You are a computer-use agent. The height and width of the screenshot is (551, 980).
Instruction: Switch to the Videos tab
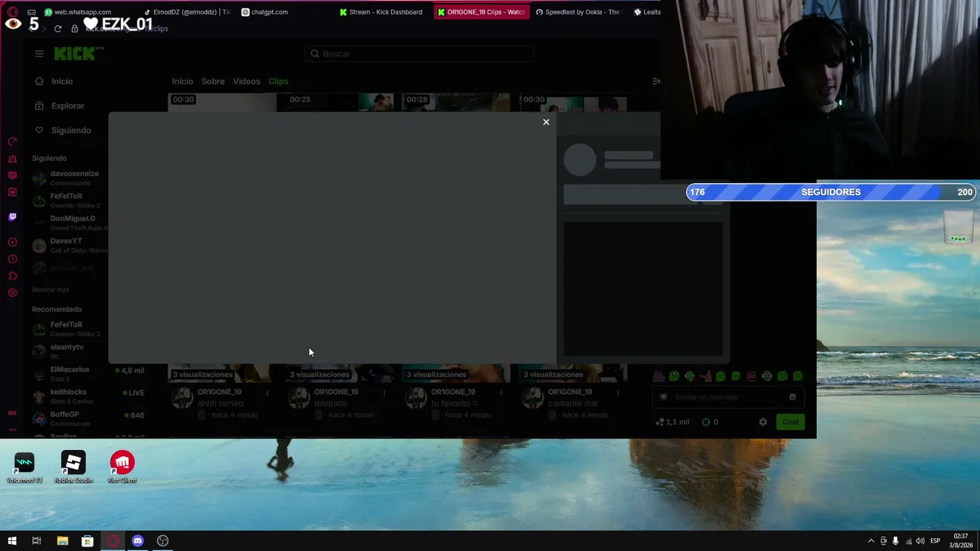(x=247, y=81)
